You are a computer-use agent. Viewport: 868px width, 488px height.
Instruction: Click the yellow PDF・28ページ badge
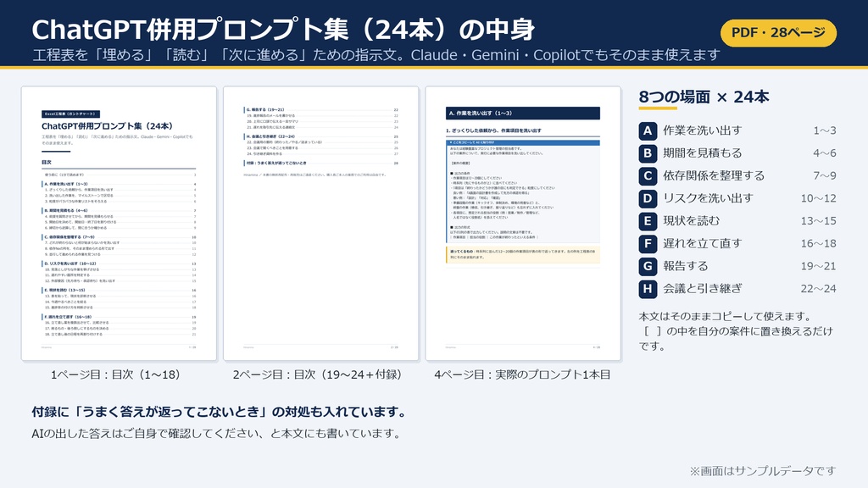[778, 33]
